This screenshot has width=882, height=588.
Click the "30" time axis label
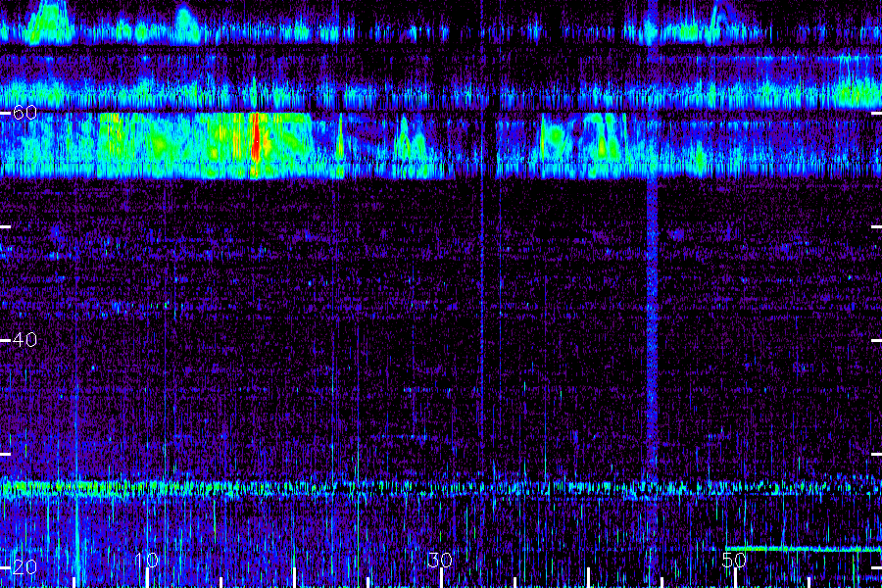click(440, 560)
